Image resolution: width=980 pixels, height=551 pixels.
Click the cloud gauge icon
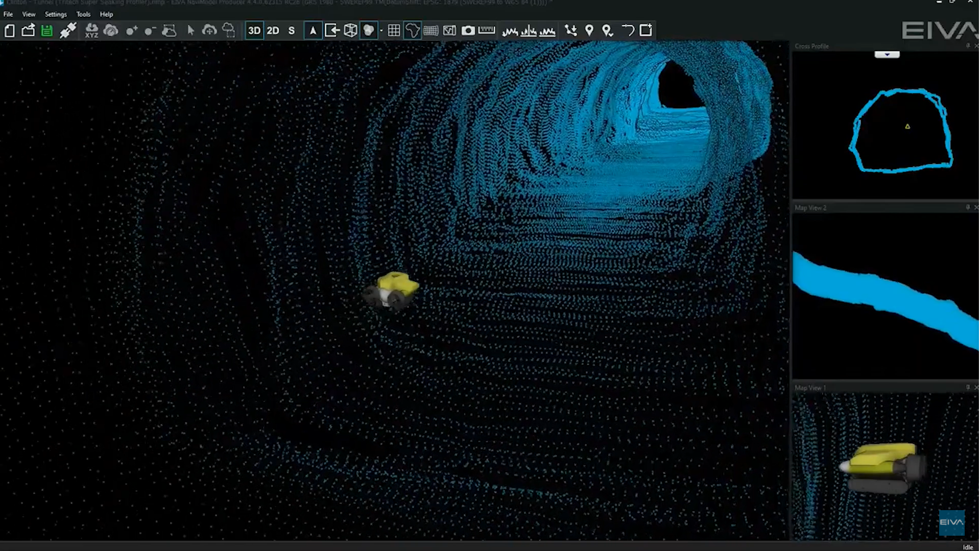111,31
